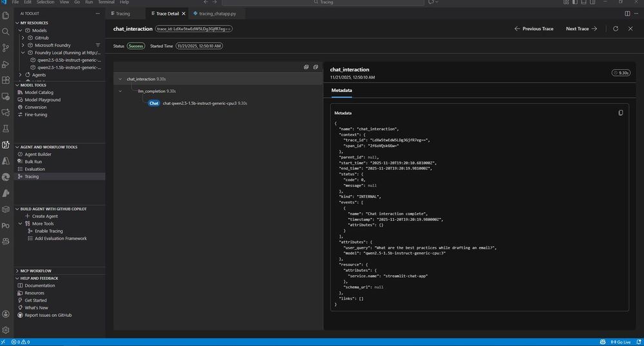Open the Explorer view in activity bar
The image size is (644, 346).
6,15
